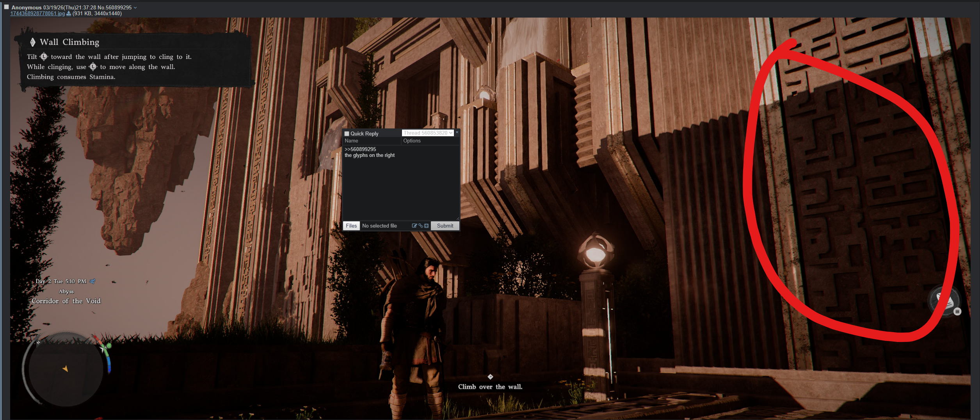Image resolution: width=980 pixels, height=420 pixels.
Task: Close the Quick Reply window
Action: pyautogui.click(x=457, y=132)
